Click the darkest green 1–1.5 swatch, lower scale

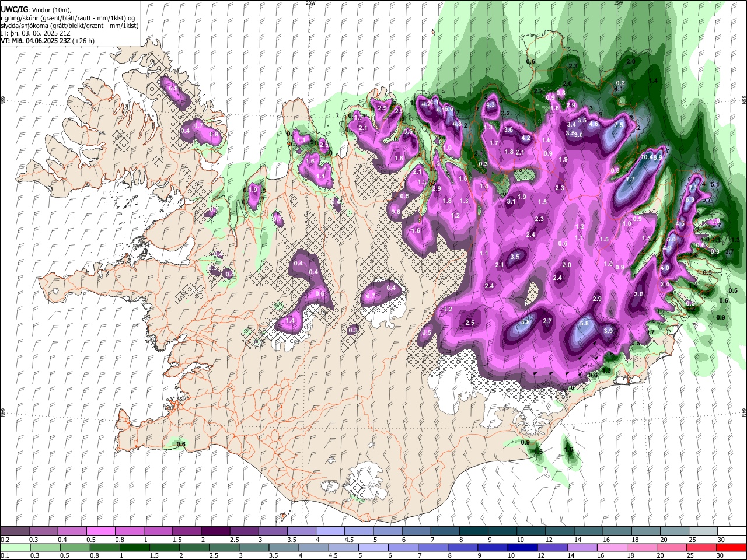(134, 547)
